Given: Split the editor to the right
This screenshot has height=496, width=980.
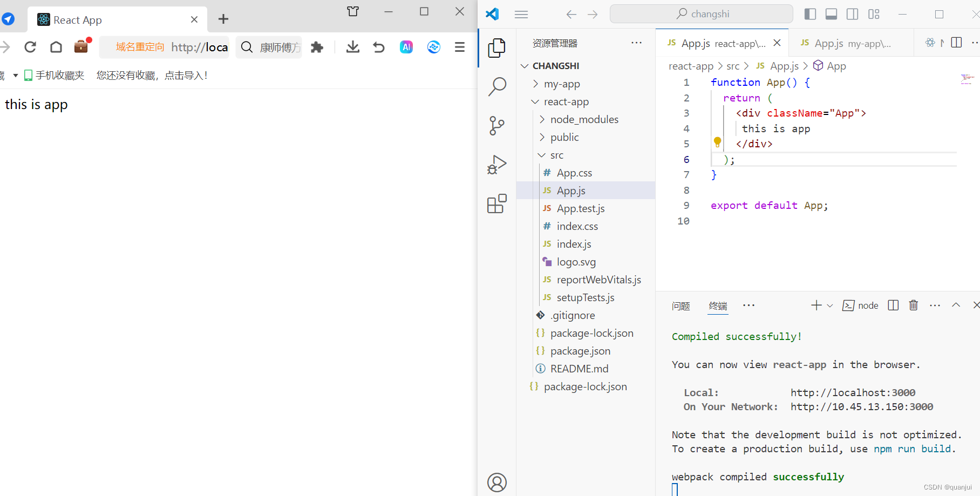Looking at the screenshot, I should point(956,43).
